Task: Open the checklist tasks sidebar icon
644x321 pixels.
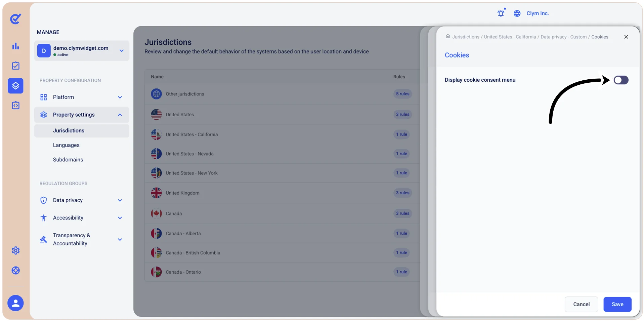Action: [x=15, y=66]
